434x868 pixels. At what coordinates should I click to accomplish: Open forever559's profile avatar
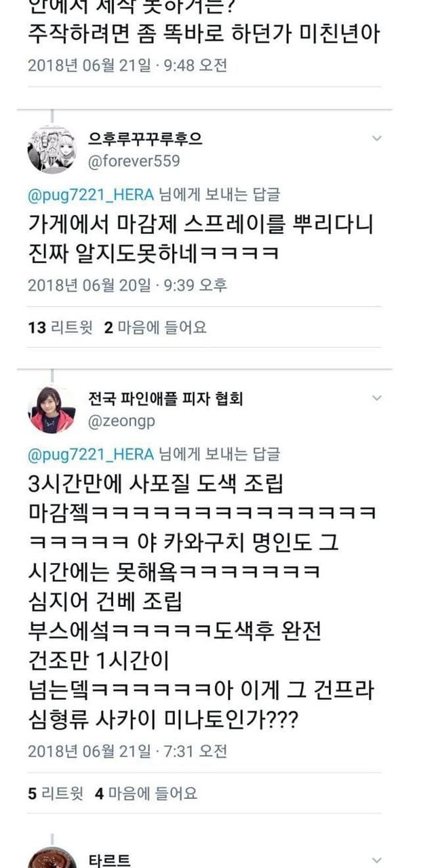pyautogui.click(x=52, y=149)
